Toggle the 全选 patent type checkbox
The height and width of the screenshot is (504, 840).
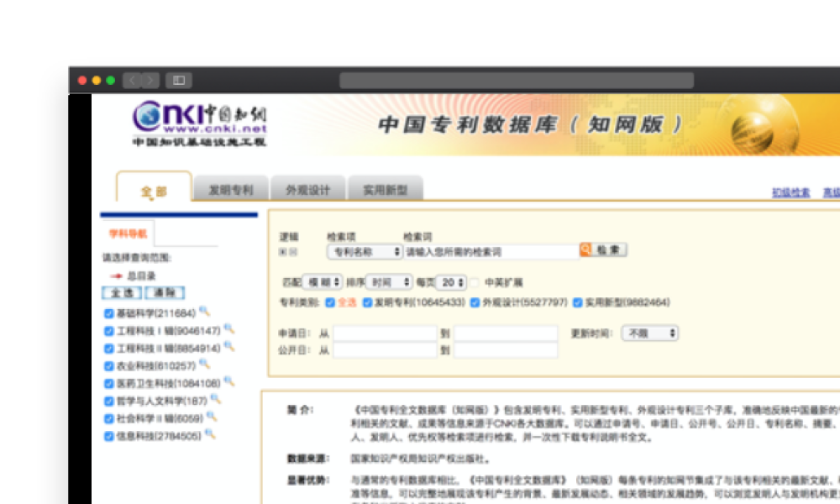point(330,302)
